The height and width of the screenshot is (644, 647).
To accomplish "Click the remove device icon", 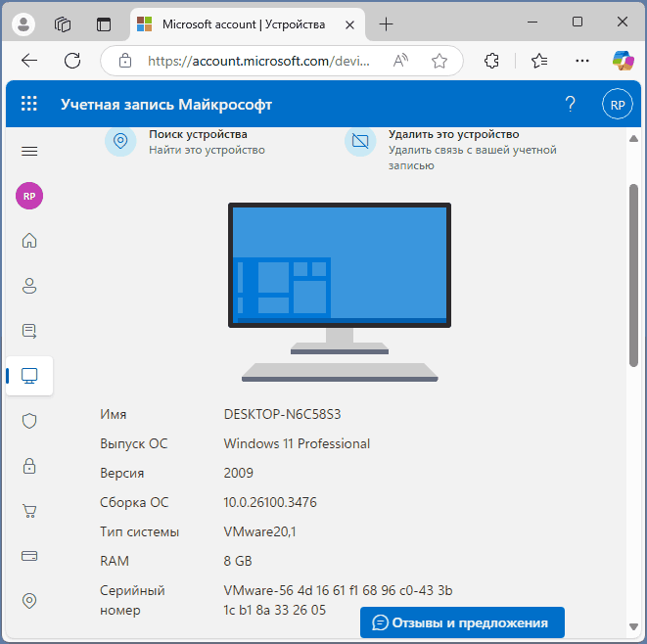I will point(360,141).
